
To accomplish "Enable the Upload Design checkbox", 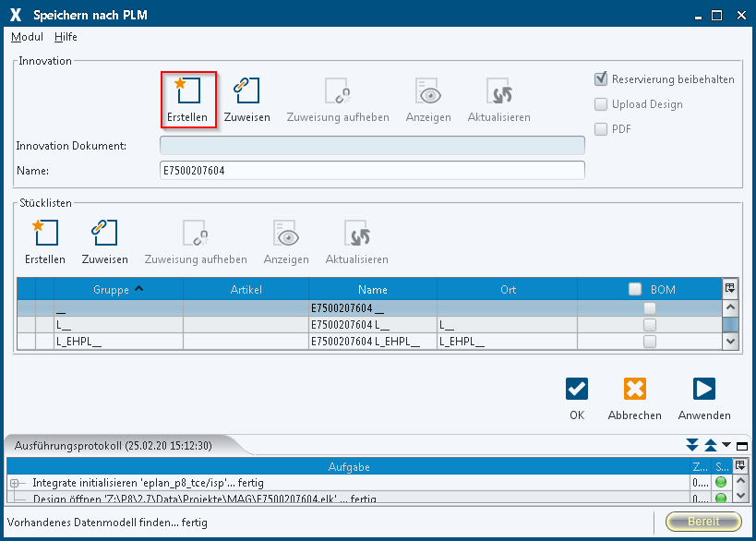I will pos(601,104).
